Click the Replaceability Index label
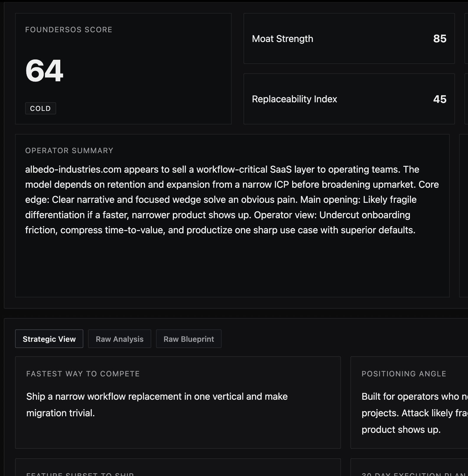468x476 pixels. click(x=294, y=99)
